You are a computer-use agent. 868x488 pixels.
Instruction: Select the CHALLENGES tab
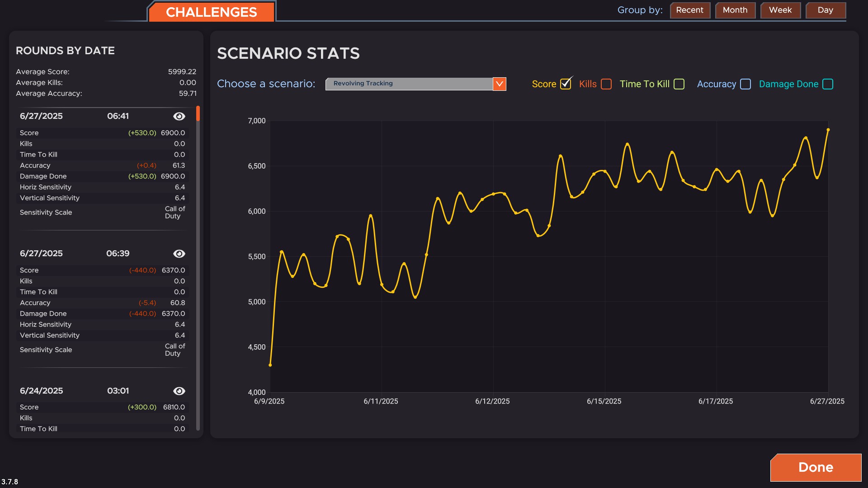211,12
